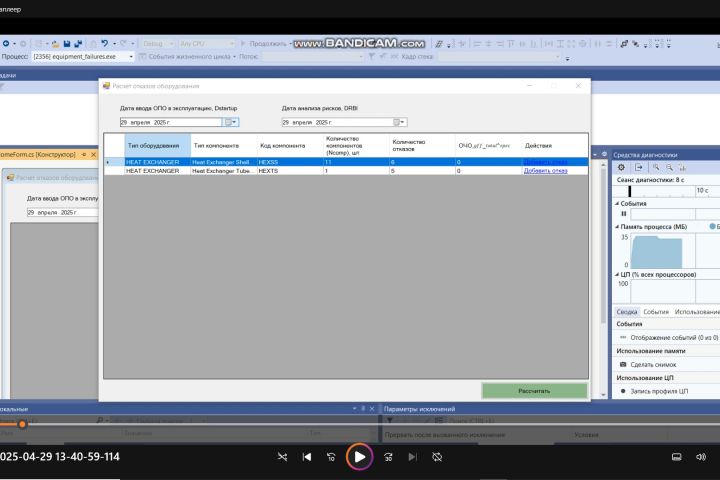Rewind the video ten seconds
Viewport: 720px width, 480px height.
click(331, 457)
